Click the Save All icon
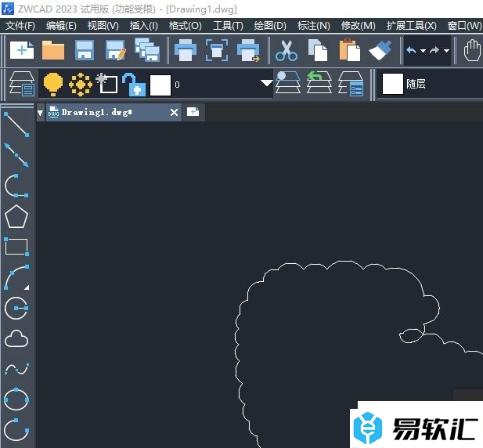483x448 pixels. tap(147, 50)
